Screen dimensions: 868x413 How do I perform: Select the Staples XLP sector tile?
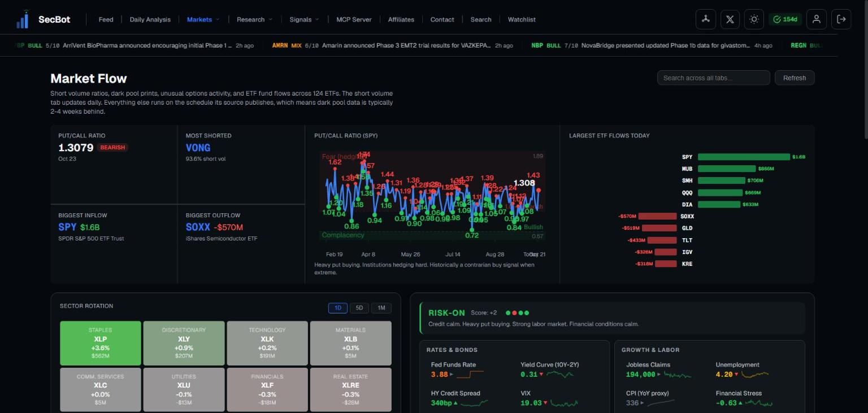[100, 343]
